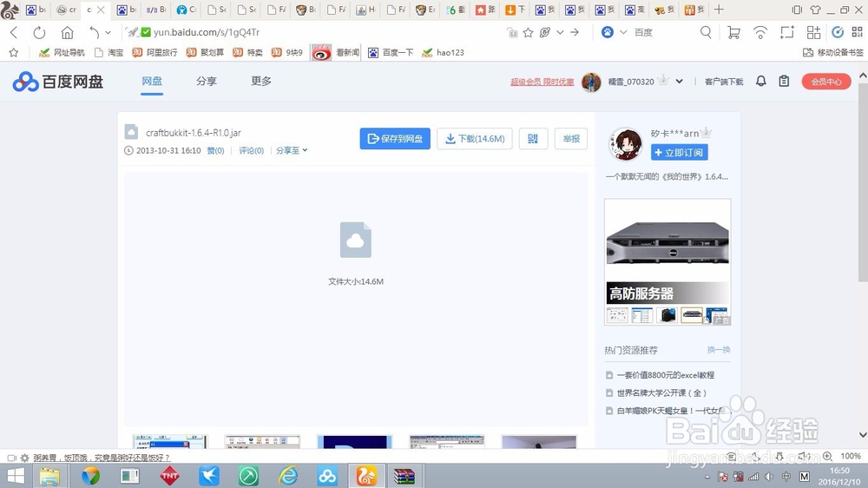Open the clipboard list icon near bell

click(x=784, y=82)
